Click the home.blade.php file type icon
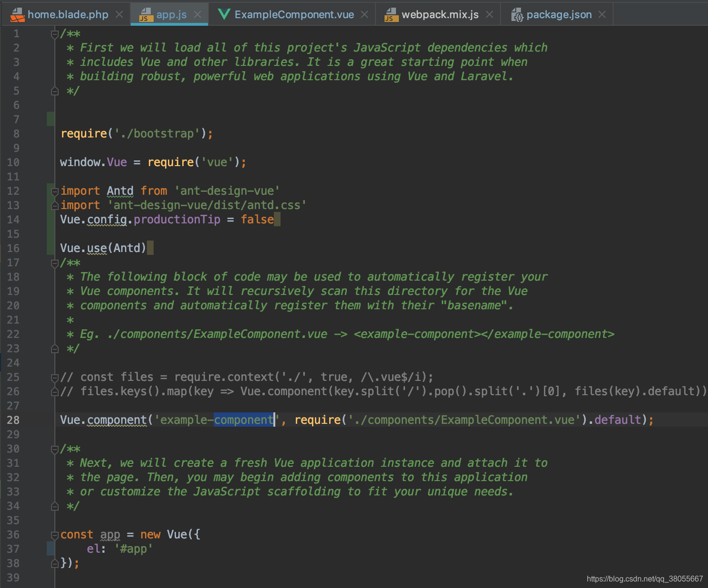The image size is (708, 588). point(17,15)
